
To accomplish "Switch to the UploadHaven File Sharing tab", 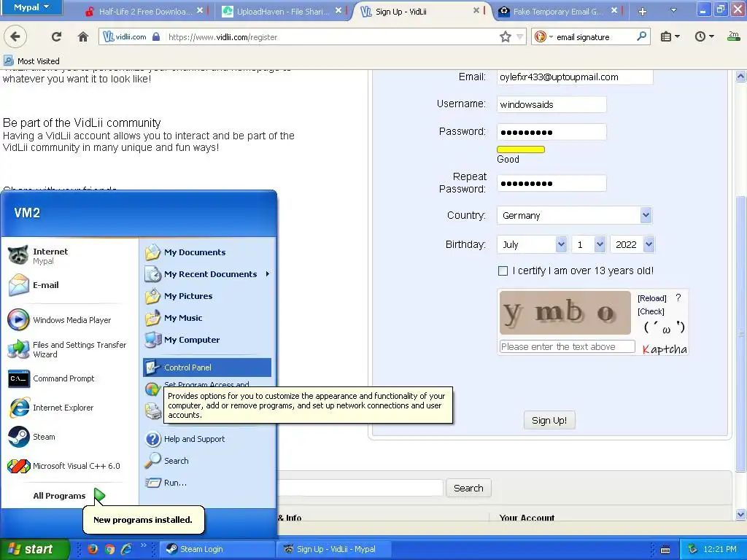I will [281, 12].
